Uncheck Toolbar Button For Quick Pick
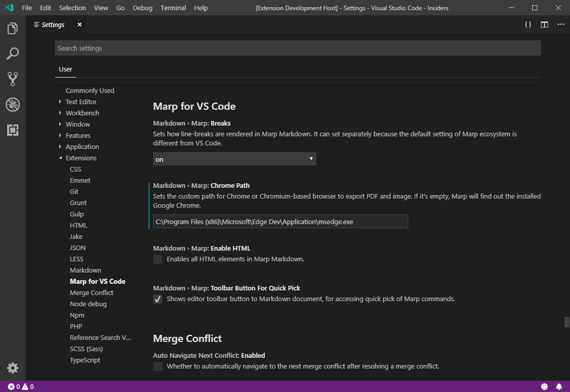 click(x=158, y=299)
